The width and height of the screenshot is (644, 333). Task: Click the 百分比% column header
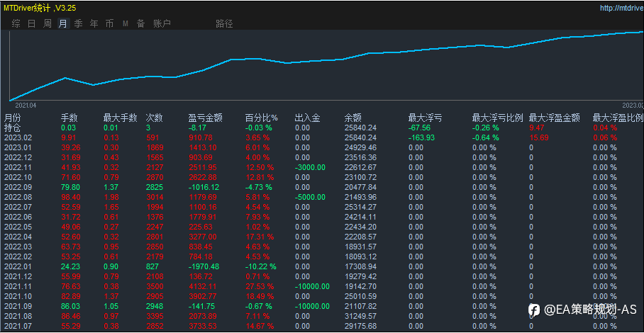click(x=262, y=118)
